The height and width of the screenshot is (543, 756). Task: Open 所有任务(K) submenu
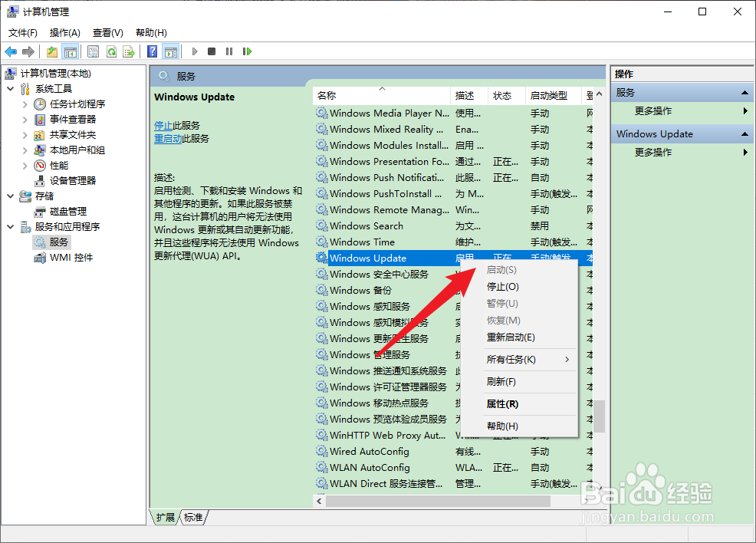[x=519, y=360]
